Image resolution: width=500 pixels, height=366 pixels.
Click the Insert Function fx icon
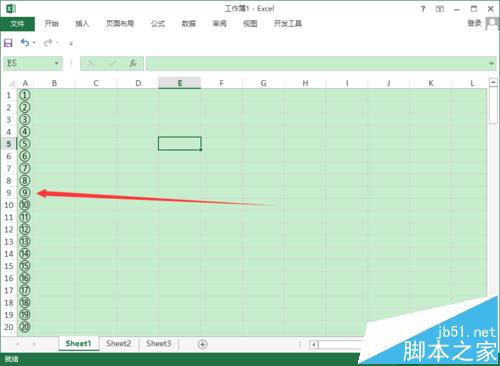tap(133, 63)
